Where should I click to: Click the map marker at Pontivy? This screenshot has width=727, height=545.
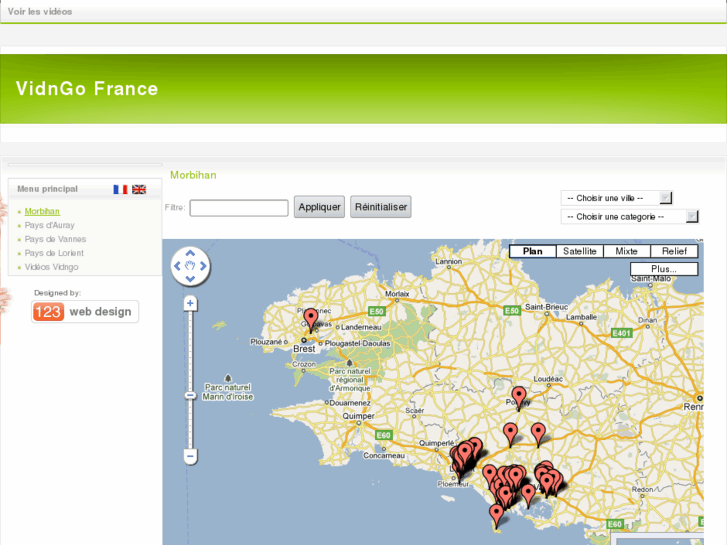tap(519, 398)
